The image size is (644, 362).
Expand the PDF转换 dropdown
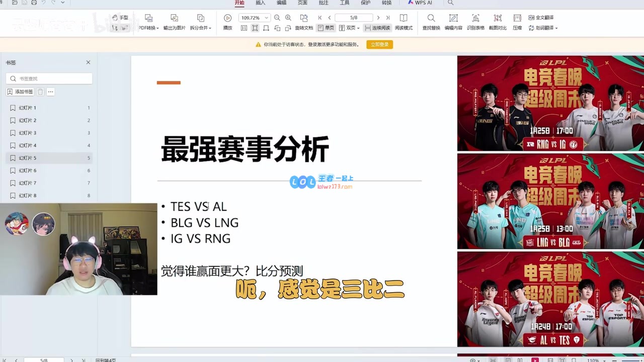[x=149, y=28]
